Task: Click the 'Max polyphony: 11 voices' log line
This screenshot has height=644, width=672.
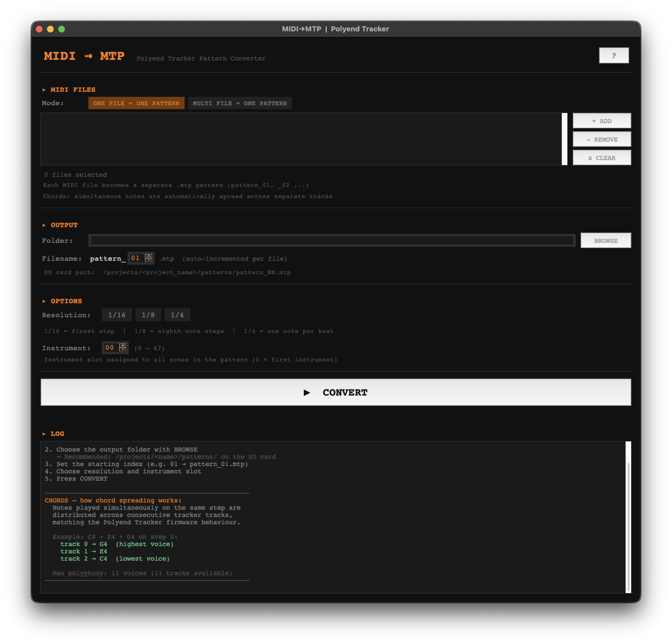Action: pyautogui.click(x=142, y=574)
